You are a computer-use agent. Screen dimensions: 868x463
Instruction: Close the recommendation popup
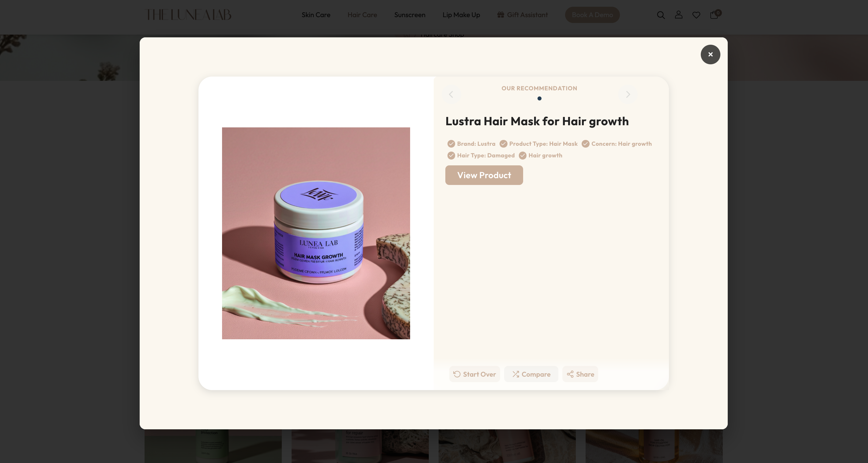[x=710, y=54]
